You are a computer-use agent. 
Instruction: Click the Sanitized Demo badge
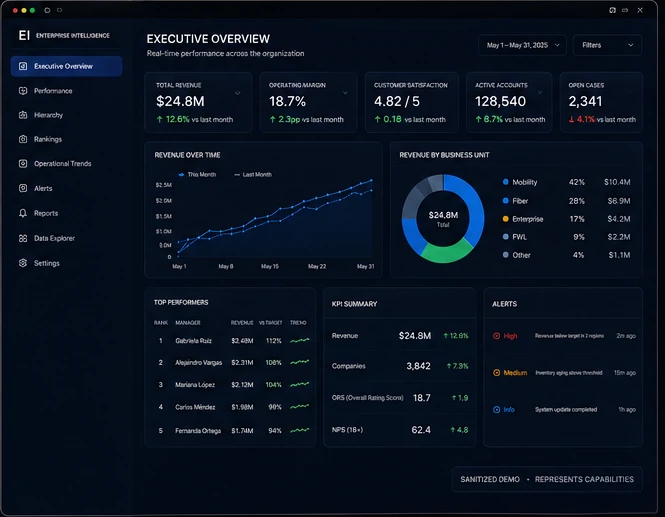547,479
